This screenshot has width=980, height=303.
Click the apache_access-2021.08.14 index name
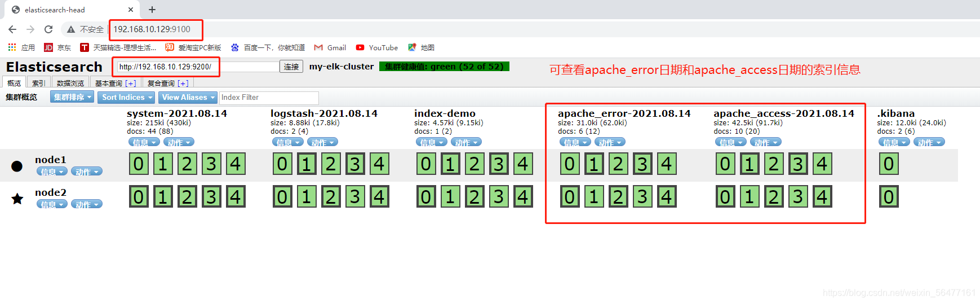[x=784, y=113]
